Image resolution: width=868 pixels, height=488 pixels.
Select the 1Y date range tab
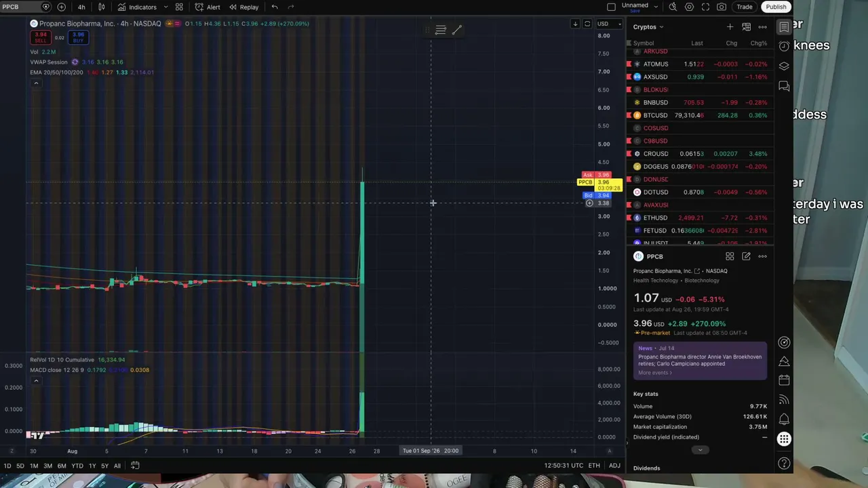(92, 466)
